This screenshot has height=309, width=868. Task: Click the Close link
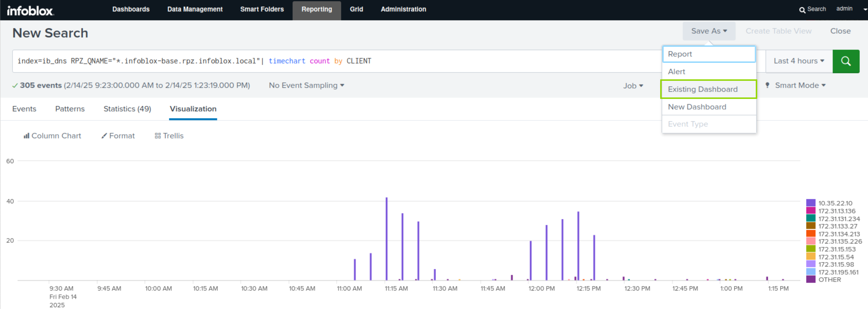[840, 31]
